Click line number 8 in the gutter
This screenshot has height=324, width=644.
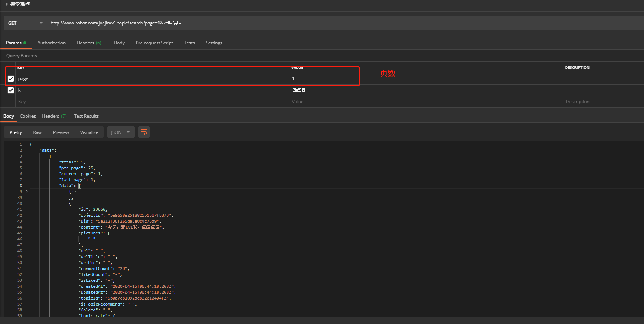(x=21, y=186)
